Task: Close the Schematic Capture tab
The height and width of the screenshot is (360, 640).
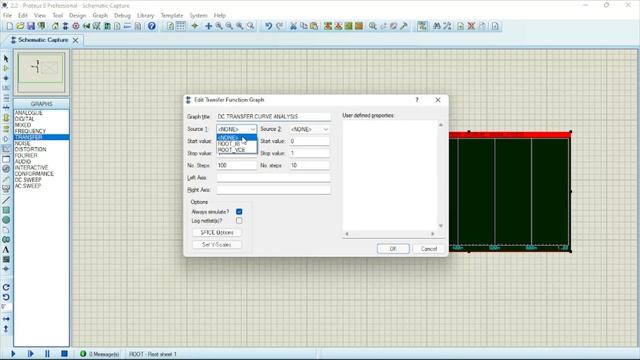Action: coord(76,40)
